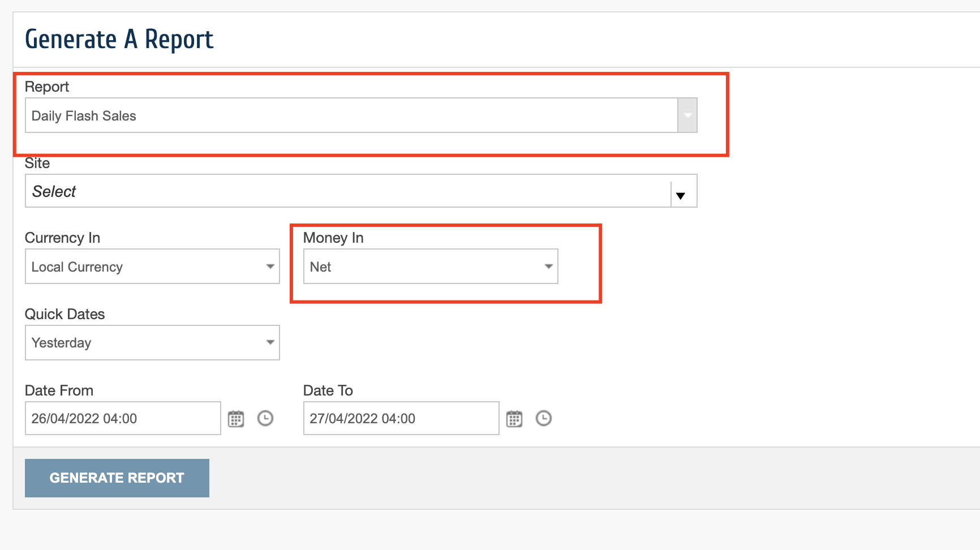Screen dimensions: 980x550
Task: Open the Report dropdown showing Daily Flash Sales
Action: [687, 115]
